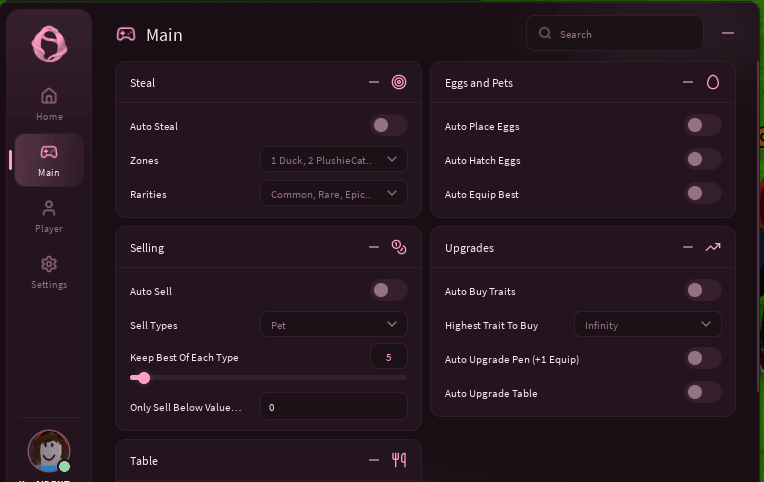Collapse the Eggs and Pets section
Screen dimensions: 764x482
pos(688,82)
